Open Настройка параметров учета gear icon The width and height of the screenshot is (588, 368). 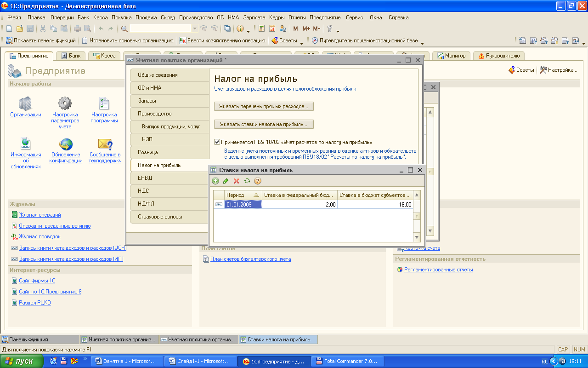65,103
